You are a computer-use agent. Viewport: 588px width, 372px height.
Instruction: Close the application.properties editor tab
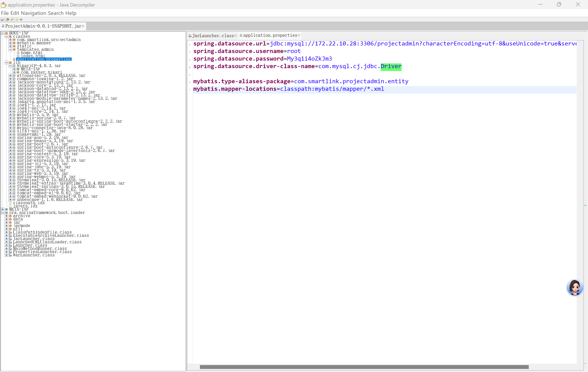pyautogui.click(x=299, y=35)
